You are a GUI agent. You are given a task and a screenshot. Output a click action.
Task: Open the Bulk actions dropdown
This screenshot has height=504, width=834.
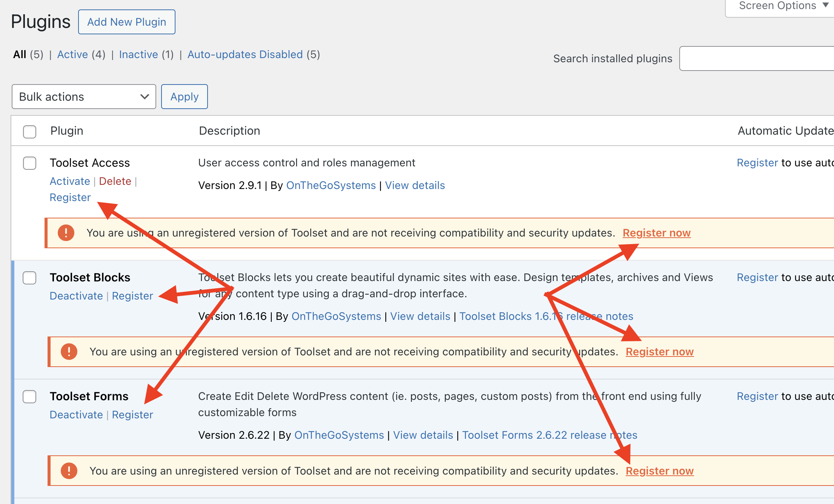[x=84, y=97]
